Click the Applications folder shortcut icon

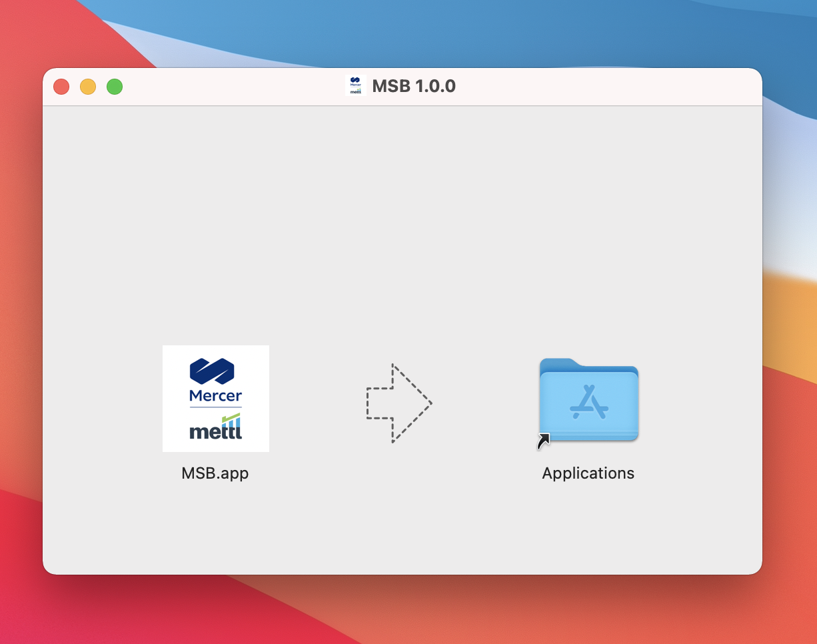(x=588, y=400)
